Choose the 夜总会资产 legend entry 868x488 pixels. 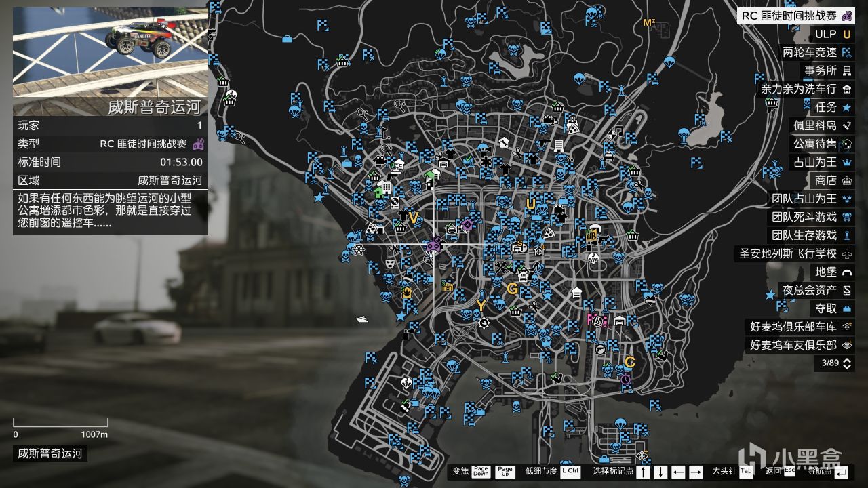pyautogui.click(x=816, y=290)
